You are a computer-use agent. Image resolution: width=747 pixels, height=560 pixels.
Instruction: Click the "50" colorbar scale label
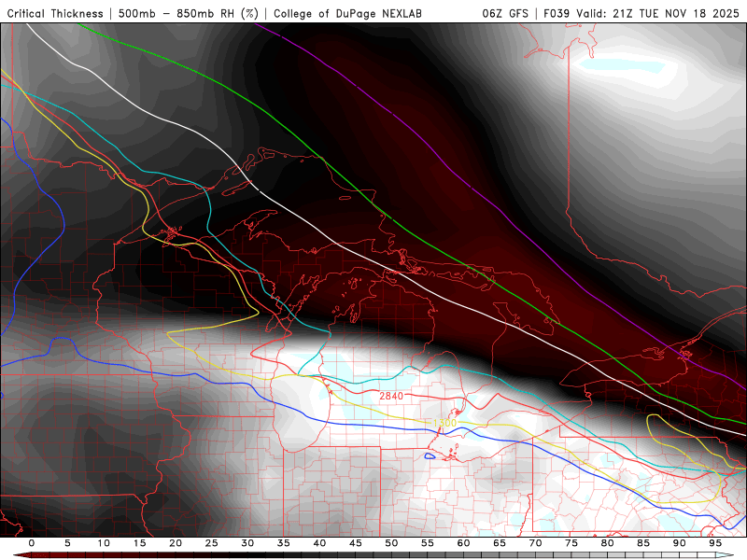tap(391, 543)
